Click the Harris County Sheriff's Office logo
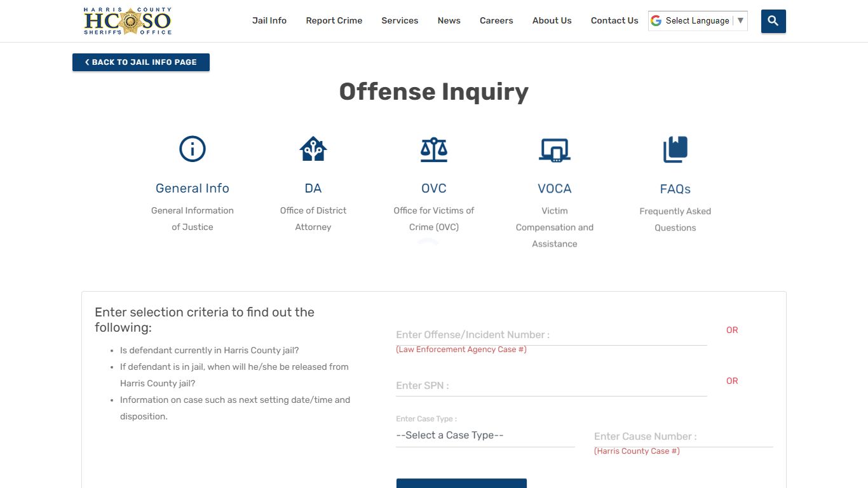The image size is (868, 488). (128, 21)
